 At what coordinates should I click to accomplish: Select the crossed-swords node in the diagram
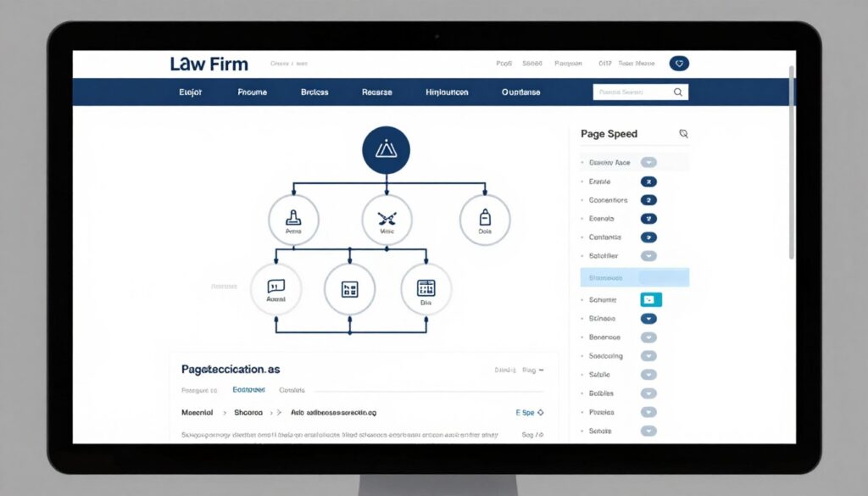pos(387,220)
